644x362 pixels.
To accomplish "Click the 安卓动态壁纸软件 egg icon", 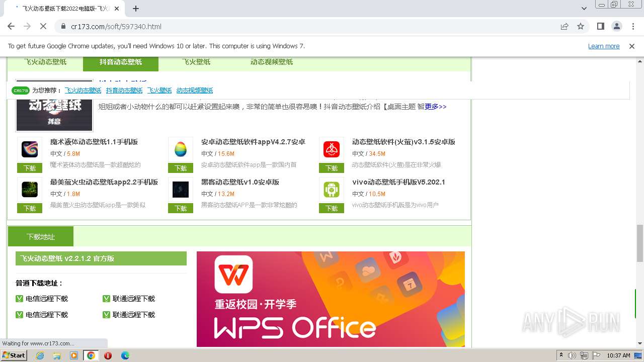I will (x=181, y=149).
